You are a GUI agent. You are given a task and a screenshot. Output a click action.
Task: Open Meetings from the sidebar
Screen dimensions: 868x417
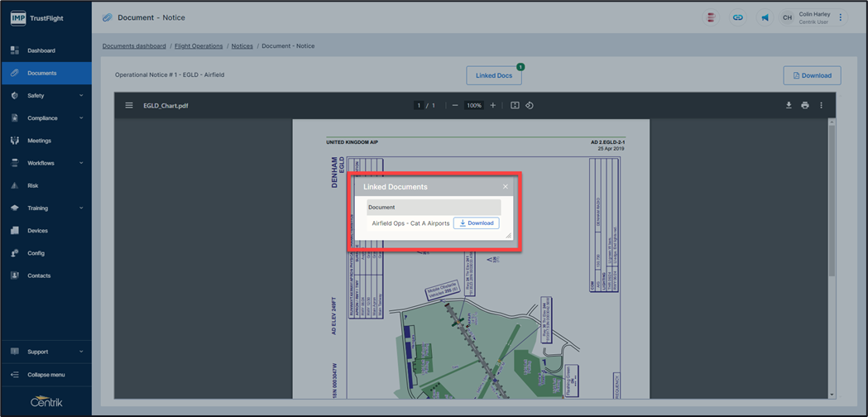[x=39, y=141]
